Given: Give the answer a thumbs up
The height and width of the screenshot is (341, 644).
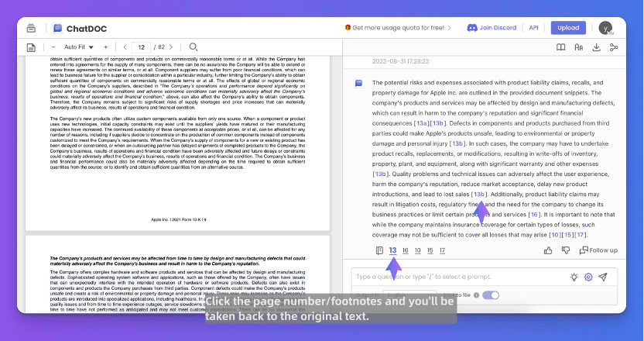Looking at the screenshot, I should click(548, 250).
